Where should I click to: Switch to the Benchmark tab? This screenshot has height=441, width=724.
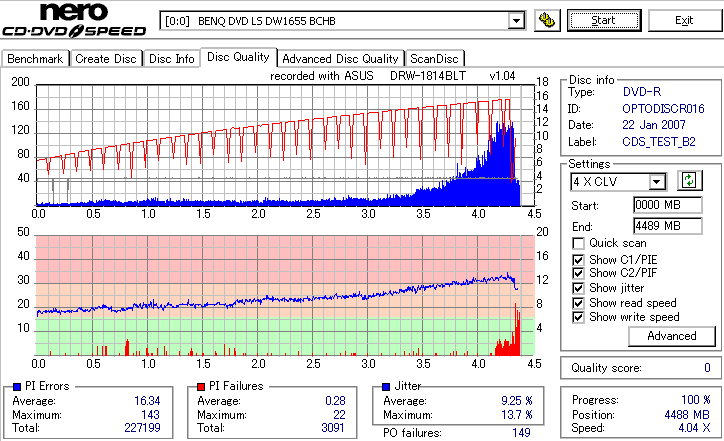(35, 59)
